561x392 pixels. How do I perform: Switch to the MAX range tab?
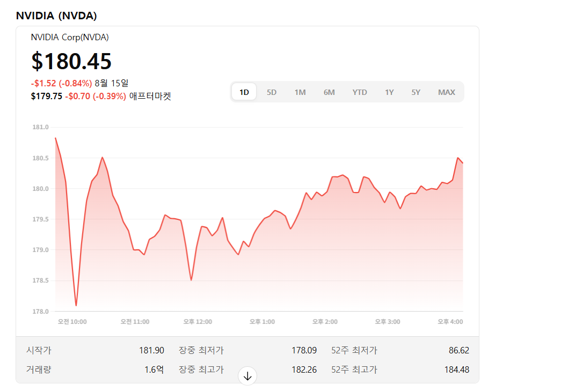(x=447, y=92)
